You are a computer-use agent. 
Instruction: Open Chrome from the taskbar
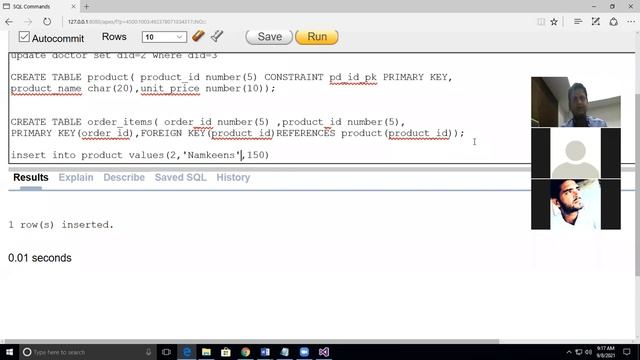(x=245, y=352)
